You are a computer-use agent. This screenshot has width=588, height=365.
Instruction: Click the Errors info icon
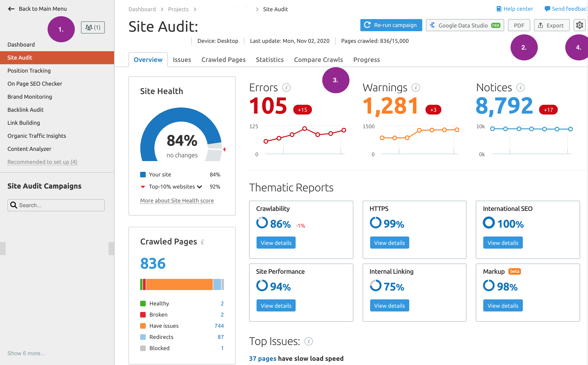tap(286, 88)
